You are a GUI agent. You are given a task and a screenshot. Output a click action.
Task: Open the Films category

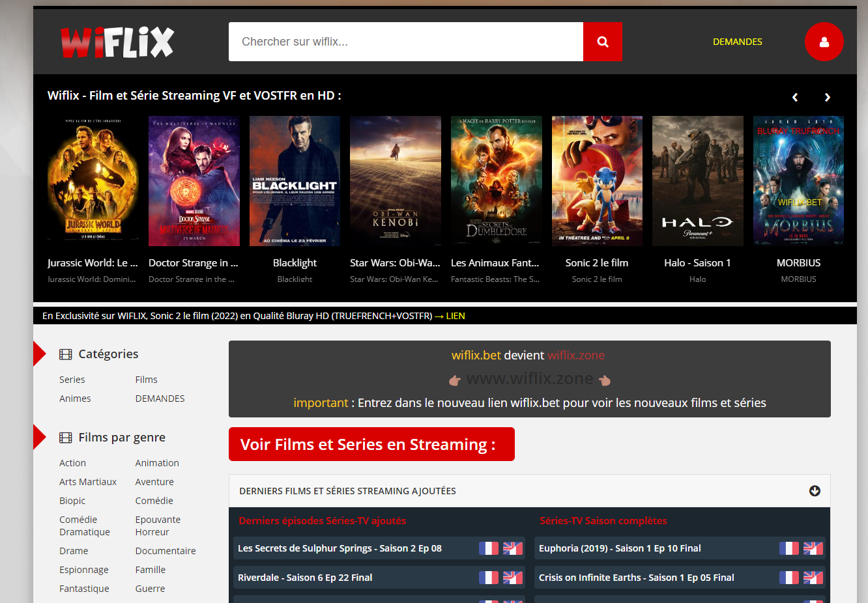pos(147,380)
